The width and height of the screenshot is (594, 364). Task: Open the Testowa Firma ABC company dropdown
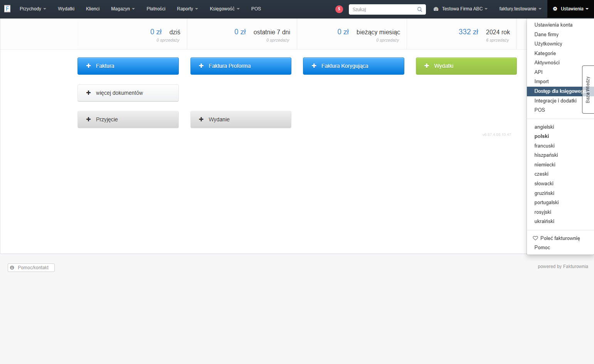pyautogui.click(x=460, y=9)
